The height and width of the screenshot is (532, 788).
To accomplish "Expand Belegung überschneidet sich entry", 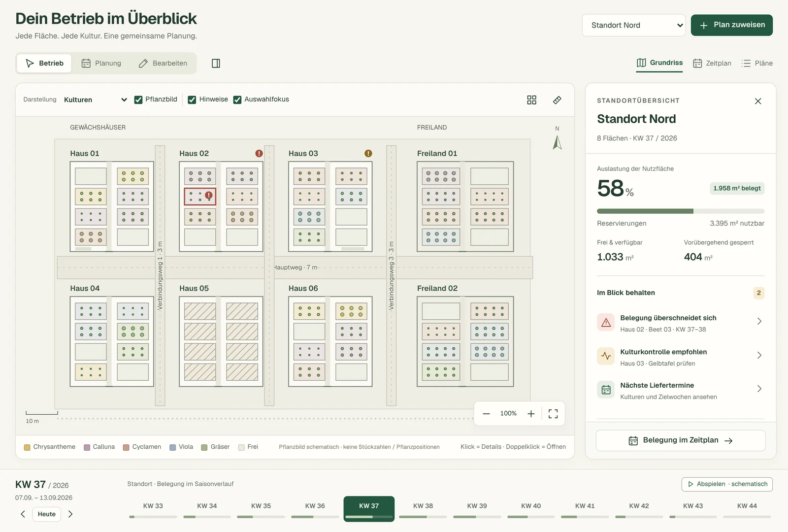I will click(680, 323).
